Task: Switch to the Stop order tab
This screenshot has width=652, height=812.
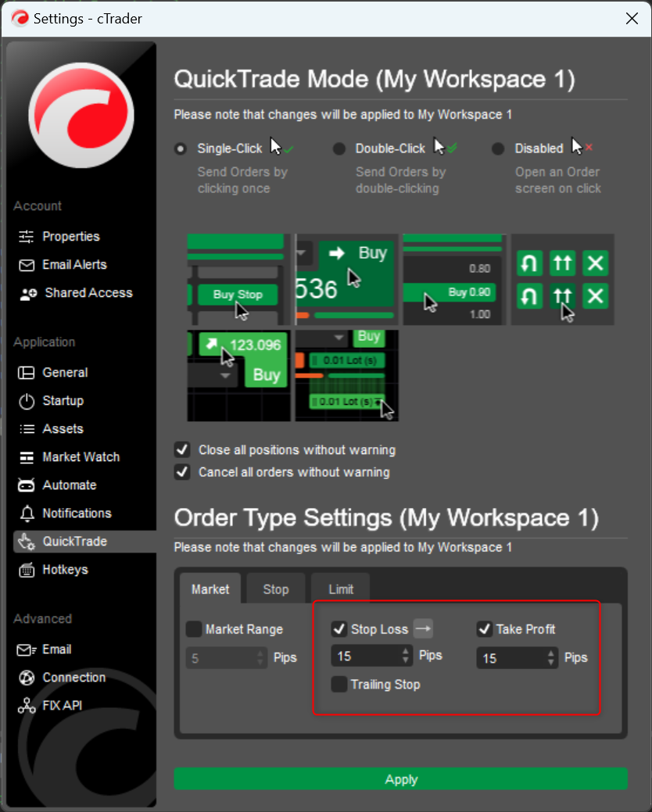Action: point(275,588)
